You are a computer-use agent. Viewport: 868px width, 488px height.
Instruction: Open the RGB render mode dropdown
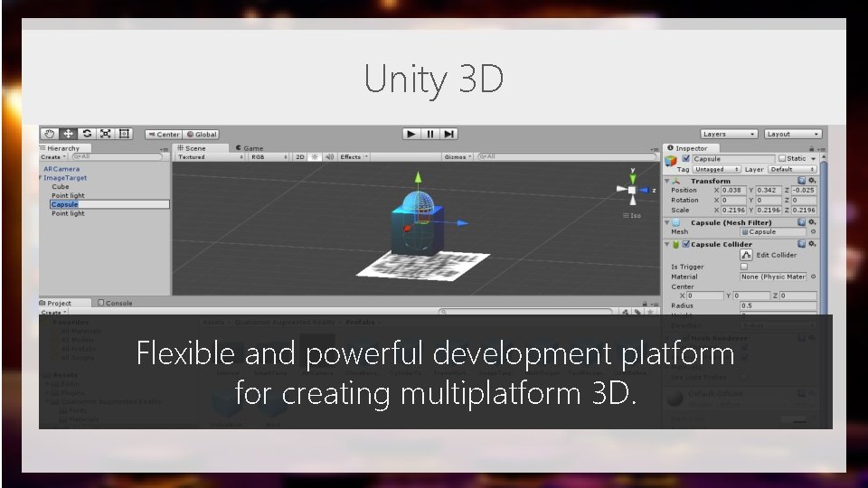[269, 157]
